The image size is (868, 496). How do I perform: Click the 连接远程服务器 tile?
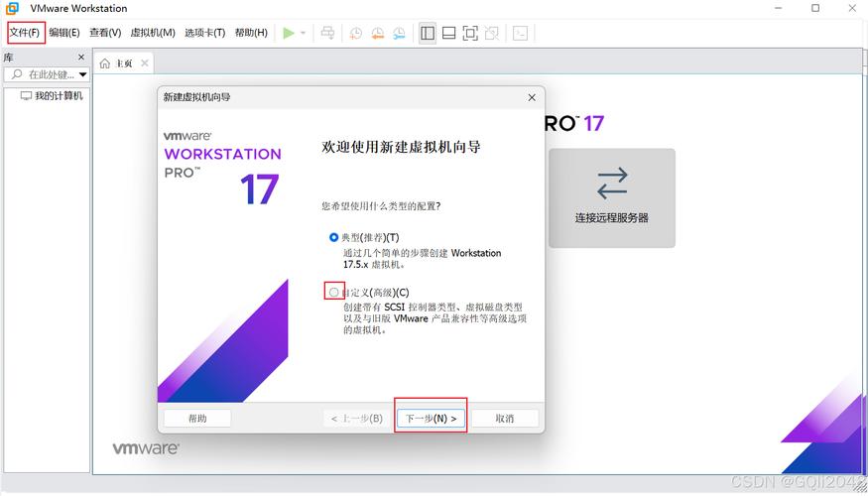coord(612,198)
